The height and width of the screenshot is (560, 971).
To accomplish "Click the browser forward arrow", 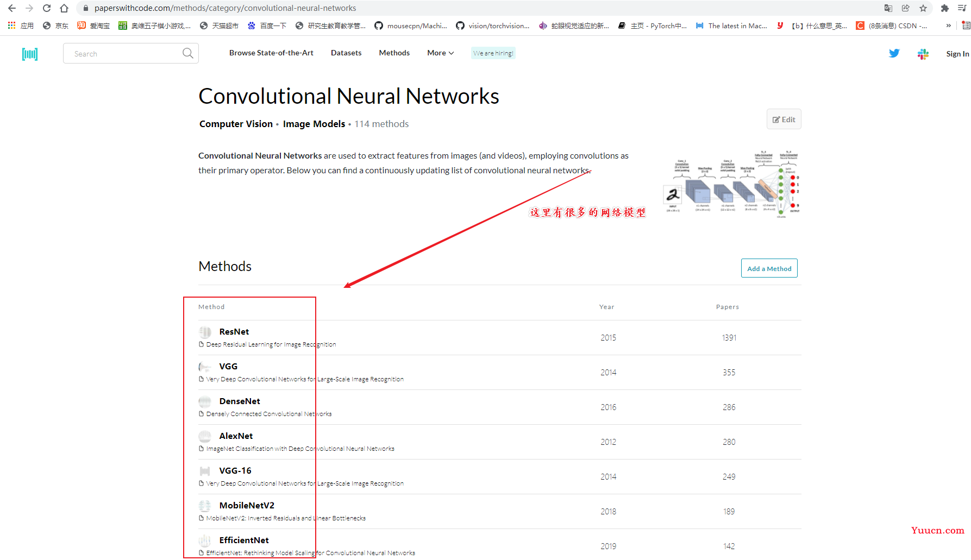I will 29,8.
